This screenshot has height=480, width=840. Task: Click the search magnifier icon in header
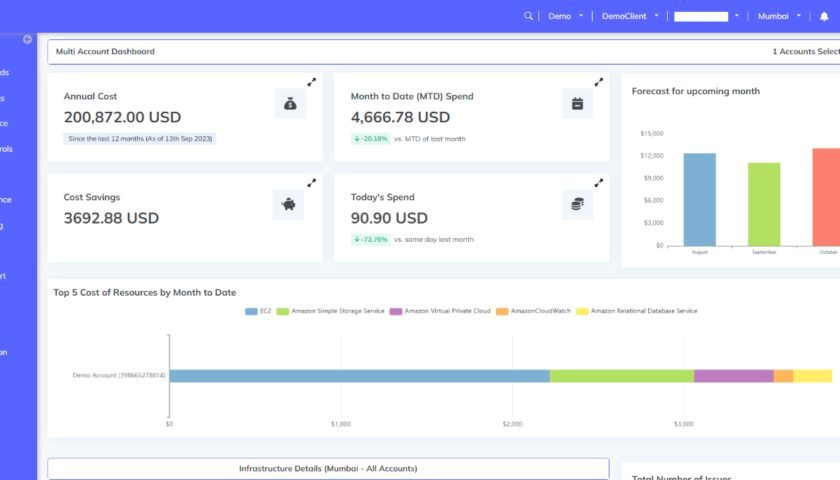(x=529, y=16)
